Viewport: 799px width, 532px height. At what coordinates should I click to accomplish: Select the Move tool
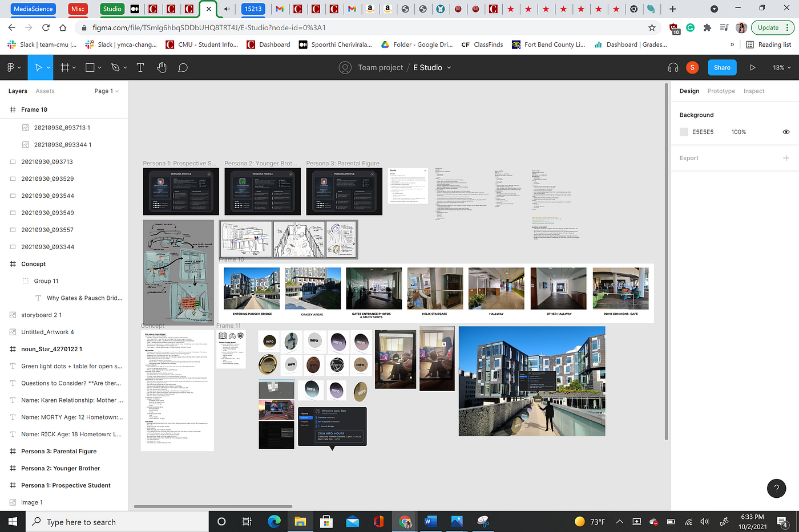[x=38, y=67]
